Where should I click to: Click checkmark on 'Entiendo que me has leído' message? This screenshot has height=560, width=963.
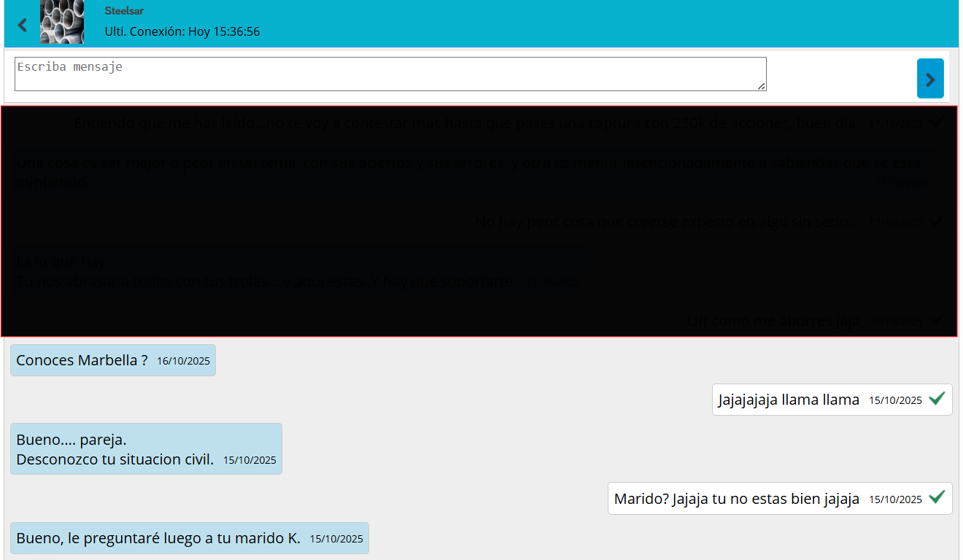(937, 122)
